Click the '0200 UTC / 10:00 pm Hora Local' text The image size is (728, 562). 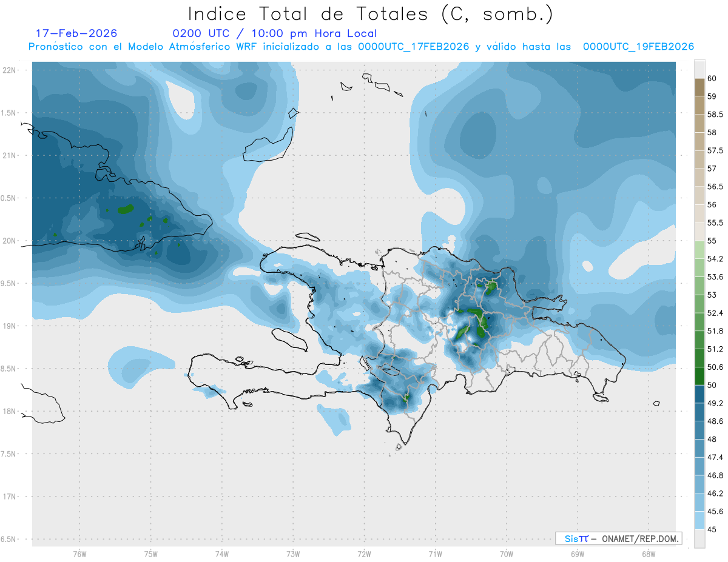tap(275, 33)
